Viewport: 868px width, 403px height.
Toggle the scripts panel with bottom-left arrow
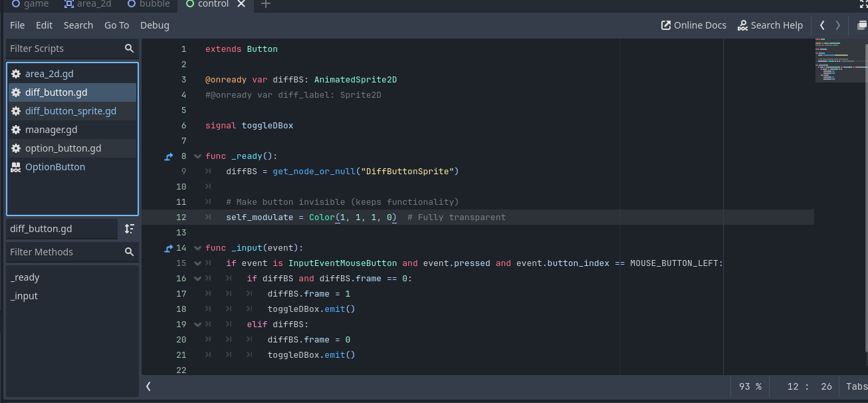coord(148,386)
